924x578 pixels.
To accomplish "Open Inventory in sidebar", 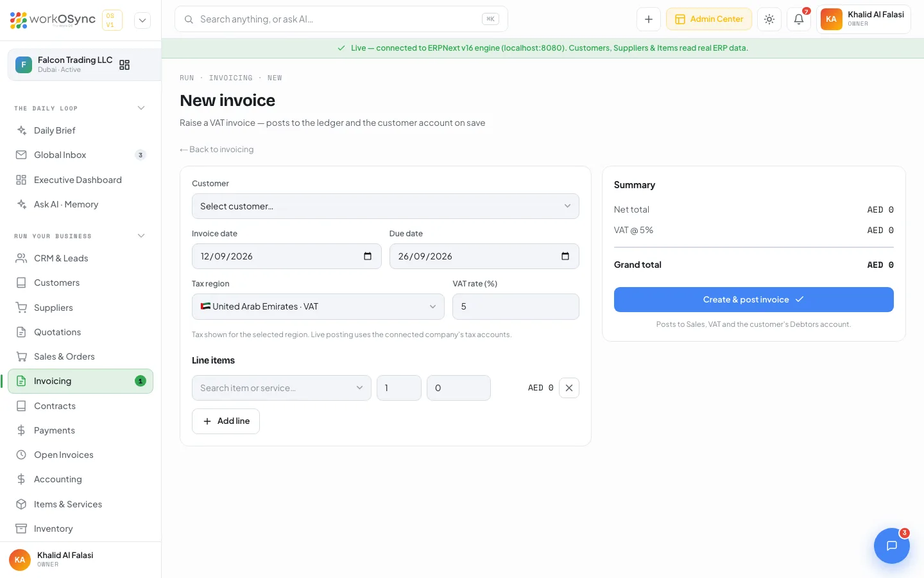I will point(80,529).
